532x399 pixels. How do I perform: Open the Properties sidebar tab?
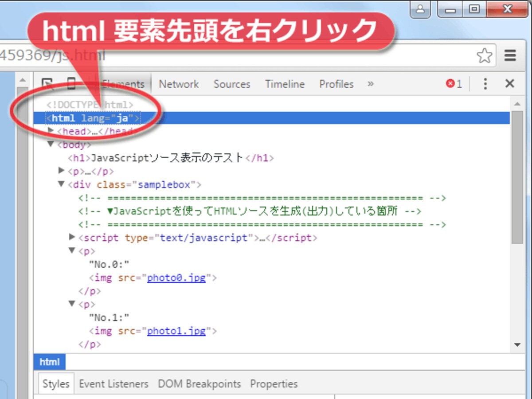[x=274, y=384]
